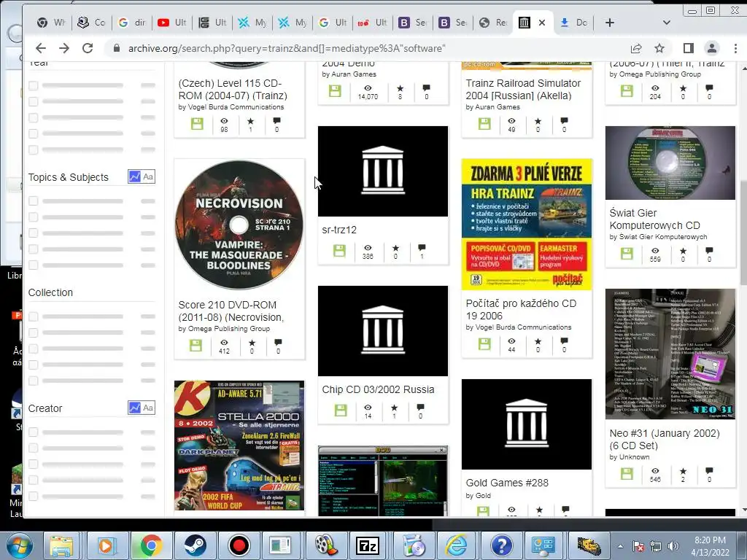Close the active Internet Archive tab
This screenshot has height=560, width=747.
pos(542,23)
